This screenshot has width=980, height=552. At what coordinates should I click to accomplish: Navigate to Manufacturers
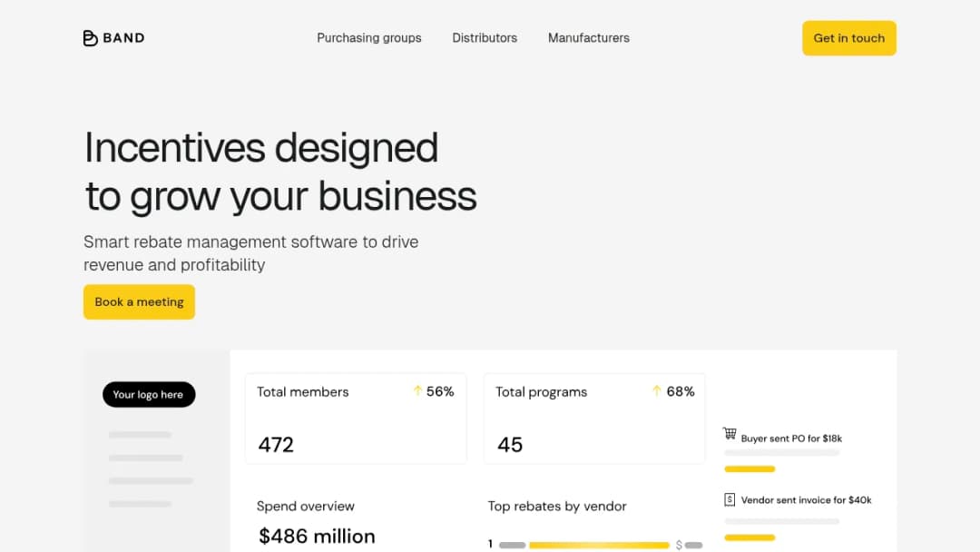click(589, 38)
